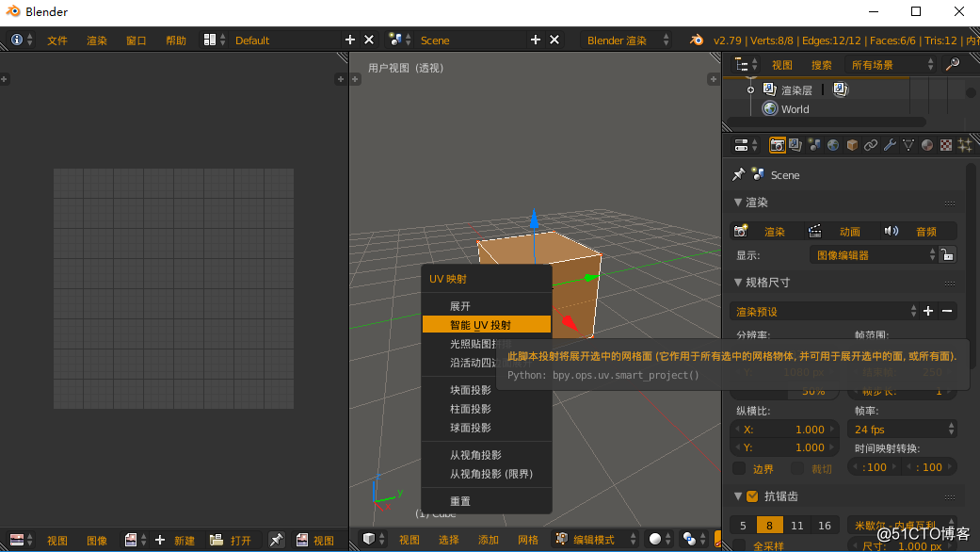Open the 所有场景 outliner filter dropdown
This screenshot has width=980, height=552.
(x=890, y=64)
